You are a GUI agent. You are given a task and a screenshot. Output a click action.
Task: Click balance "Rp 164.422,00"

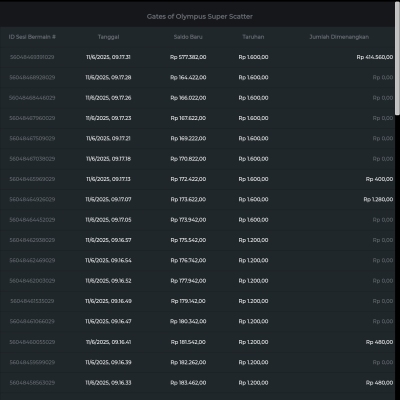188,78
